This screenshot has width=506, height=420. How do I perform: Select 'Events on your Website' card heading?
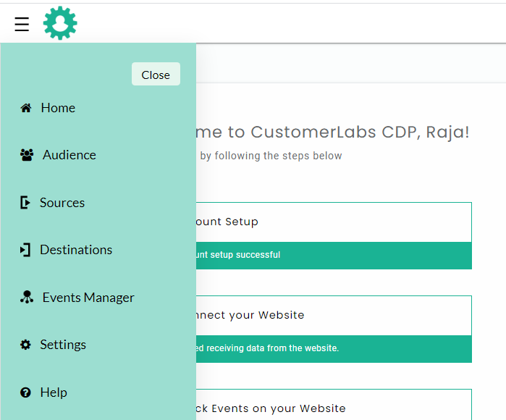(x=271, y=408)
